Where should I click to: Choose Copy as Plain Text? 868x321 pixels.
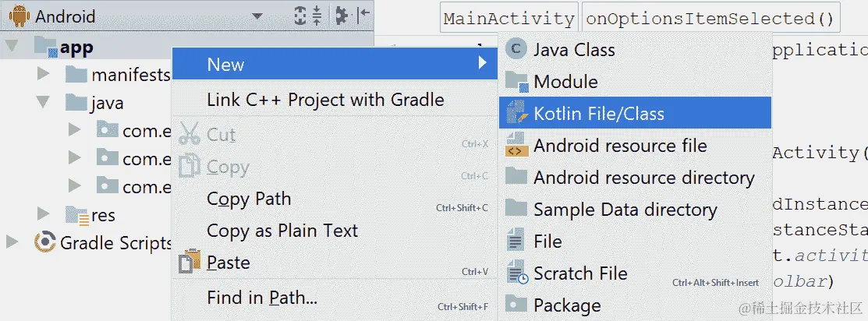(335, 231)
